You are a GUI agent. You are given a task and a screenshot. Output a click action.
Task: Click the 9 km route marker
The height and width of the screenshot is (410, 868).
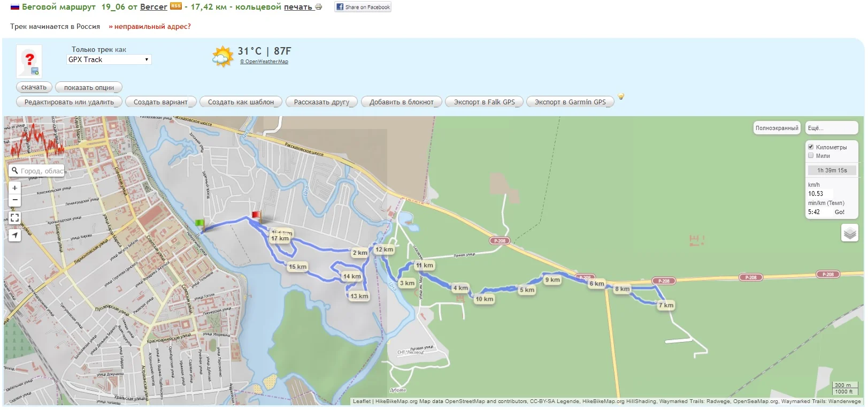552,280
